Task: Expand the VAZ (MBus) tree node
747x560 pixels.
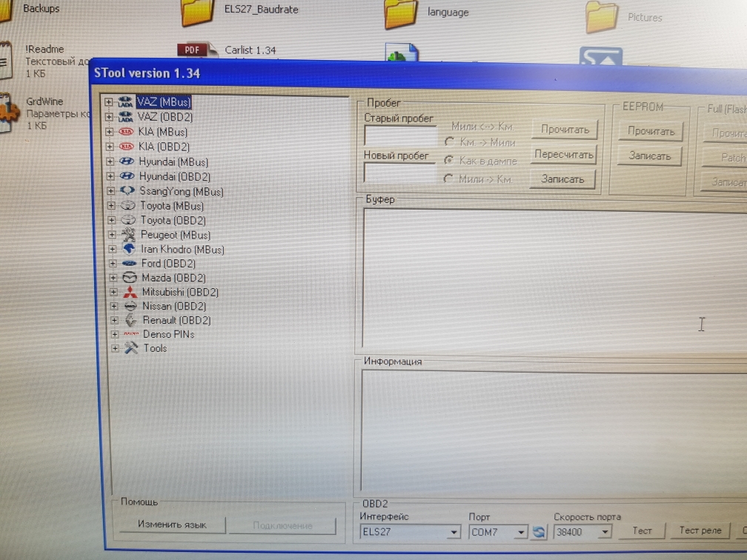Action: 109,102
